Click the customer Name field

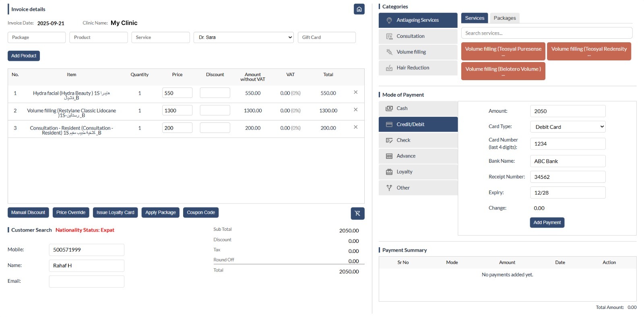[87, 265]
